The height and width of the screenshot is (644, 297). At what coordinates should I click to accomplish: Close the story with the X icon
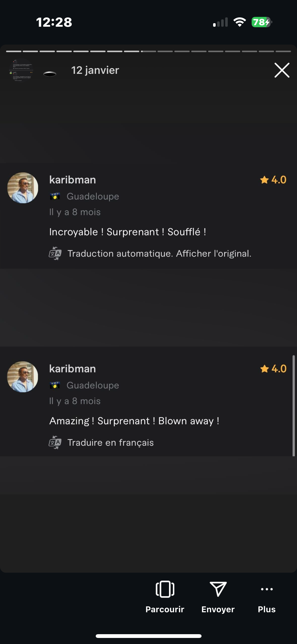pos(282,70)
